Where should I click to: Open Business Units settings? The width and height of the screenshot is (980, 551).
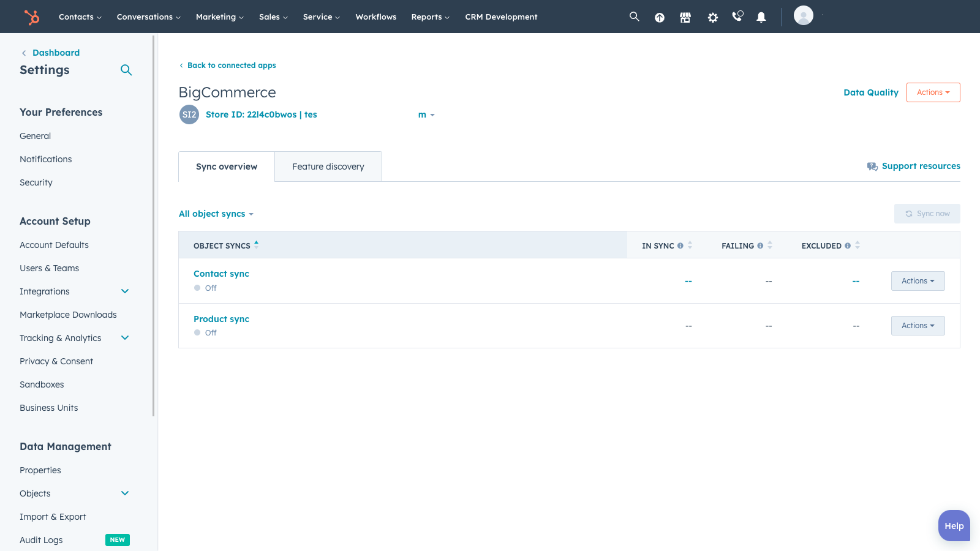click(49, 408)
